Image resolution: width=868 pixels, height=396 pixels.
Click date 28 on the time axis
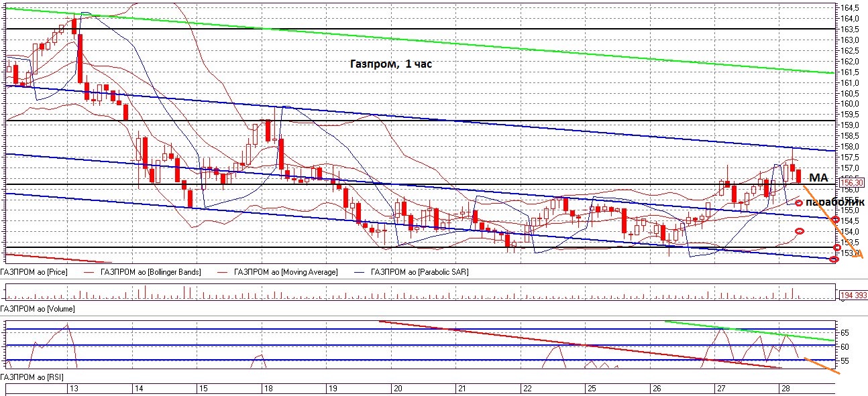785,389
